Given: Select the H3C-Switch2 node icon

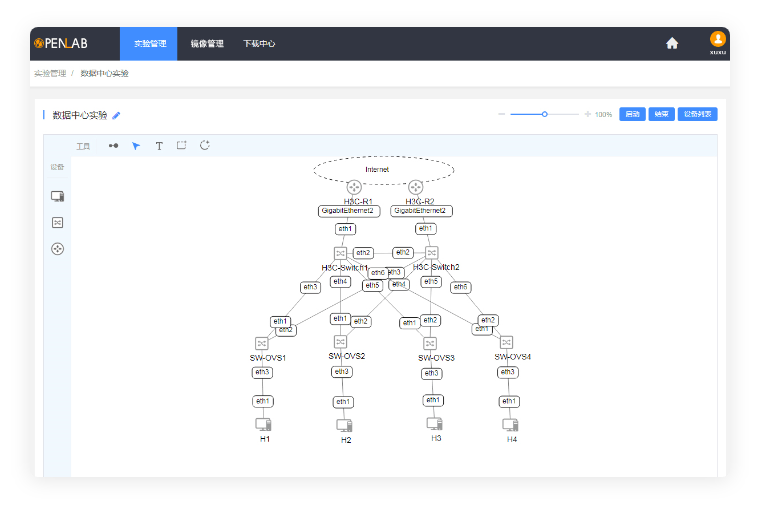Looking at the screenshot, I should coord(431,253).
